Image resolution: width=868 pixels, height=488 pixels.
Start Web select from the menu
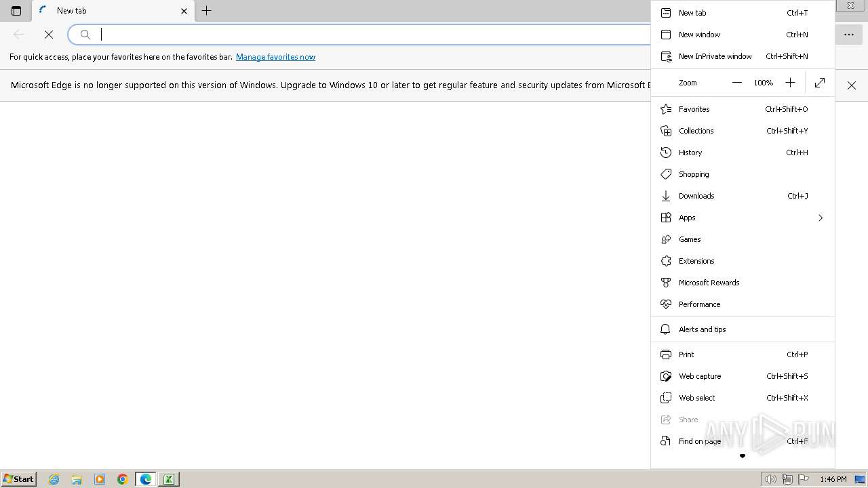click(743, 398)
